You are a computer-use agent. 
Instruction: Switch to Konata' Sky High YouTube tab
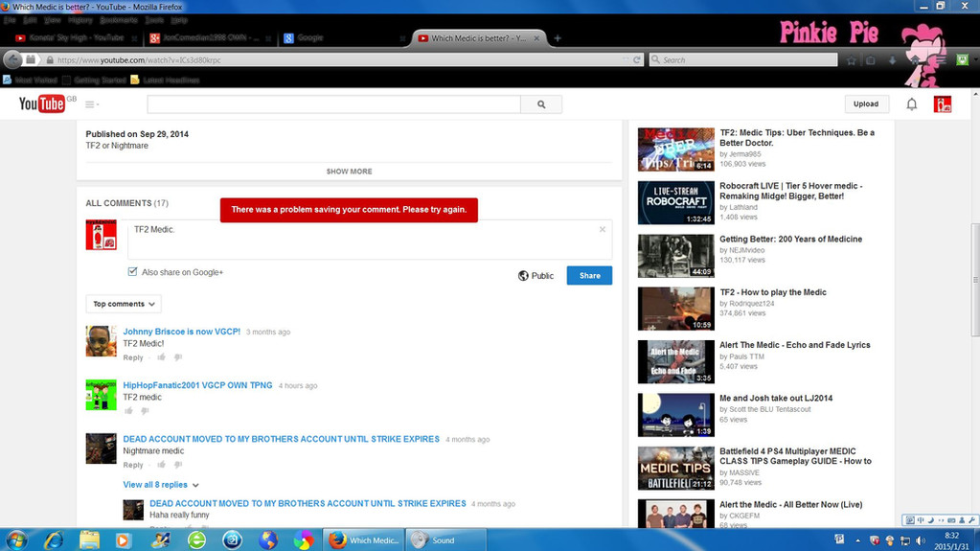(x=75, y=38)
